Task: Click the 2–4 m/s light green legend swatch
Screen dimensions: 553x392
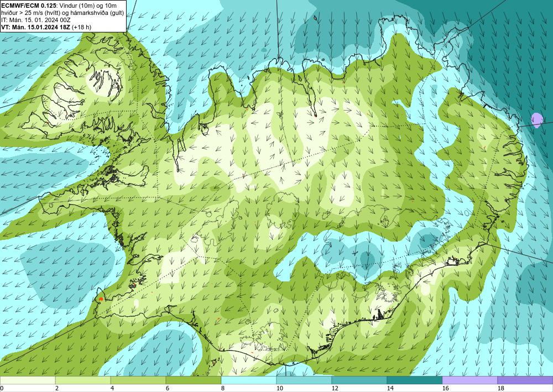Action: [x=83, y=380]
